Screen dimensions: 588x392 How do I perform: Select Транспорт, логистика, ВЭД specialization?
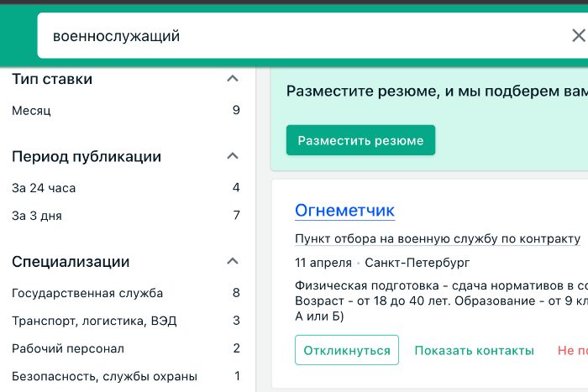click(94, 321)
